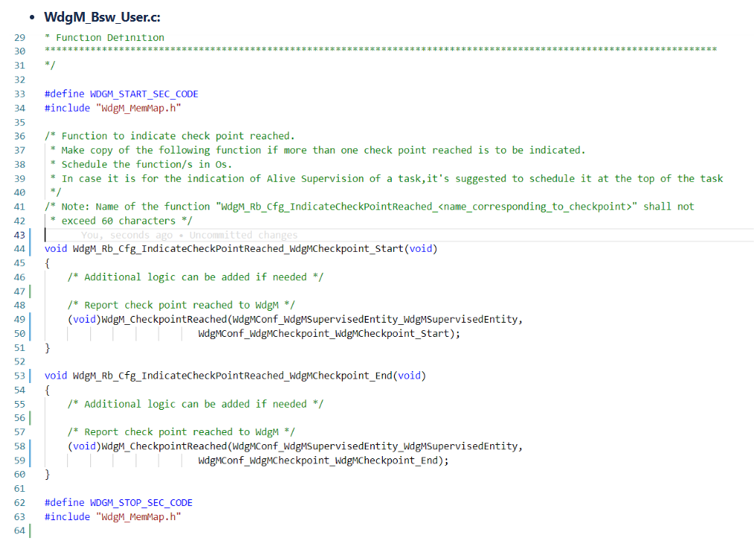The width and height of the screenshot is (756, 544).
Task: Click 'Report check point reached to WdgM' comment on line 48
Action: (181, 306)
